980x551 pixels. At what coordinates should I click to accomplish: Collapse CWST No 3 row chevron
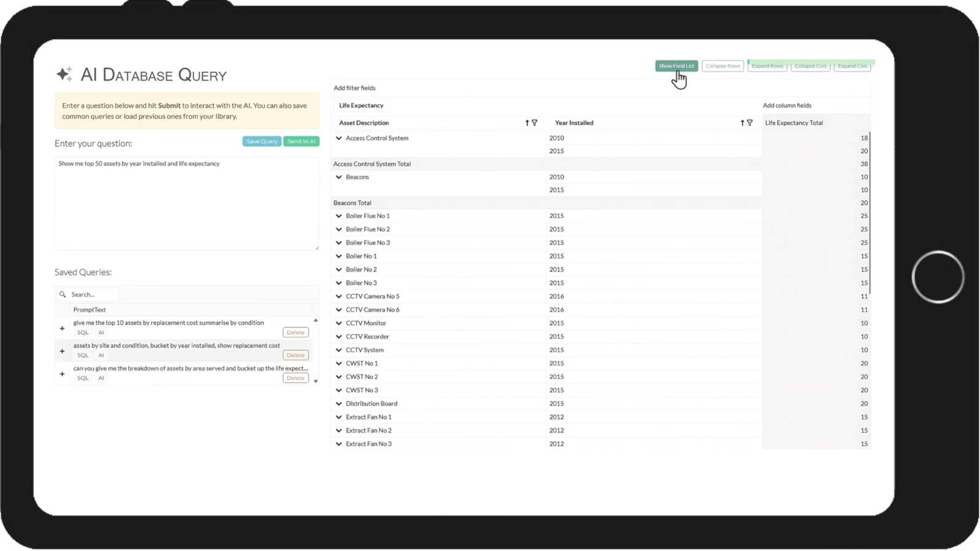[339, 391]
